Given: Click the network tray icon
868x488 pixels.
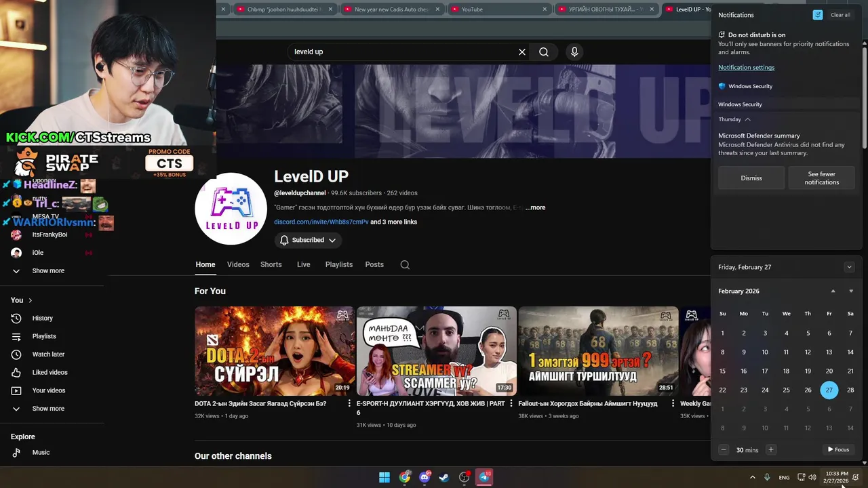Looking at the screenshot, I should (801, 477).
